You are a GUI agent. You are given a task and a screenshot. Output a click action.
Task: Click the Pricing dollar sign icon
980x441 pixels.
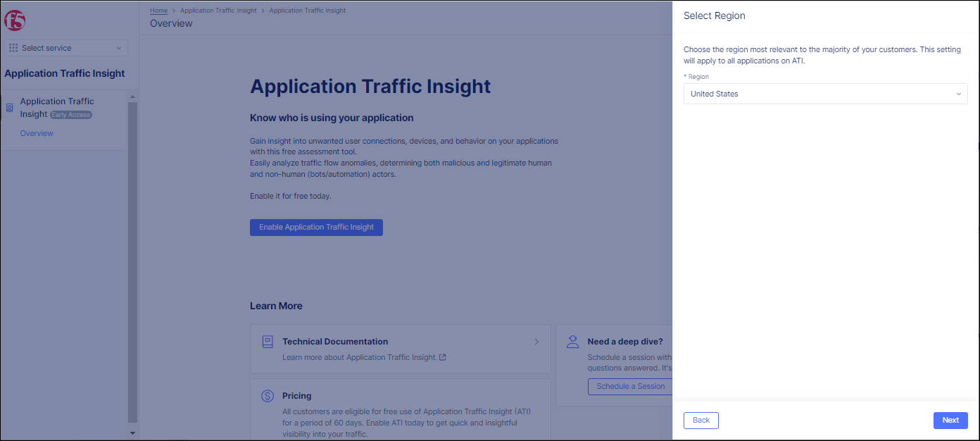pyautogui.click(x=268, y=396)
